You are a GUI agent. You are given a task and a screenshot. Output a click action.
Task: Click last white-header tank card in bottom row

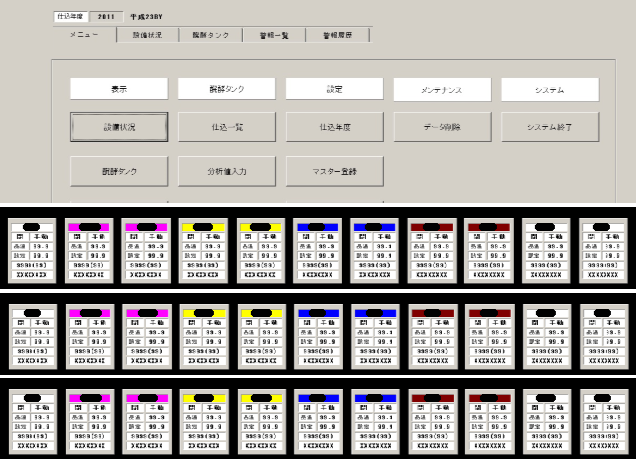pyautogui.click(x=604, y=422)
